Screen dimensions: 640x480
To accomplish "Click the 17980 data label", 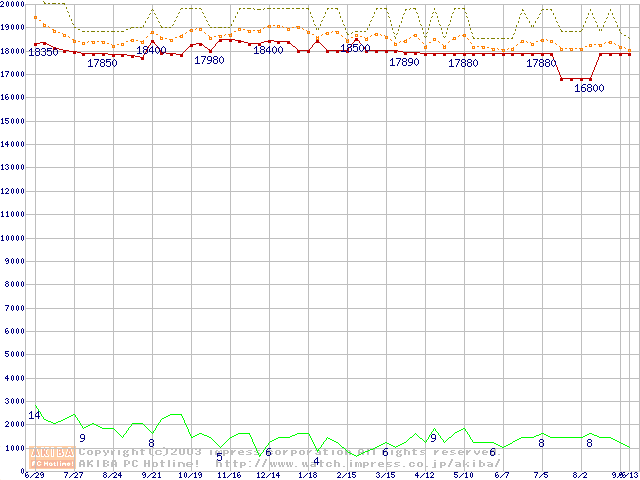I will click(x=209, y=60).
